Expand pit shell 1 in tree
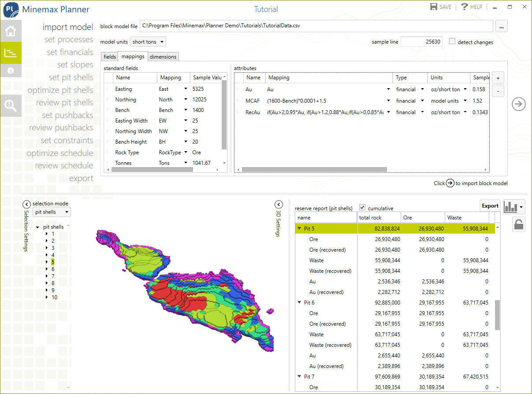Viewport: 532px width, 394px height. [x=47, y=234]
